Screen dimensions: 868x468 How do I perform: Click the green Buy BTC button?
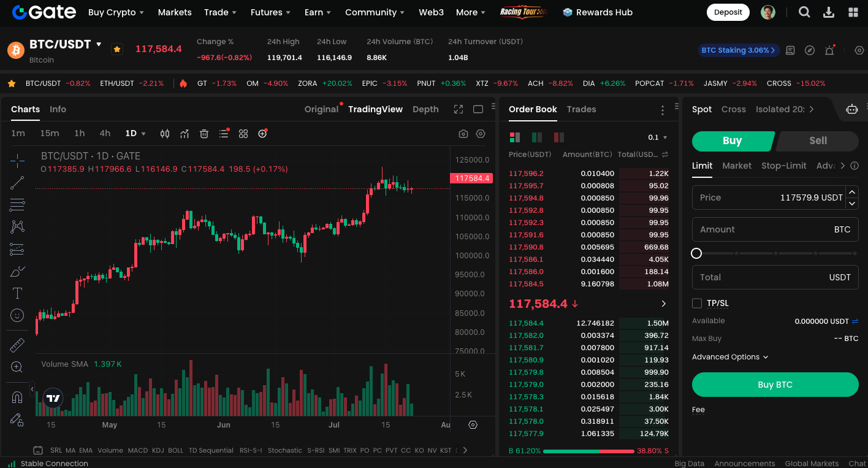[x=775, y=385]
